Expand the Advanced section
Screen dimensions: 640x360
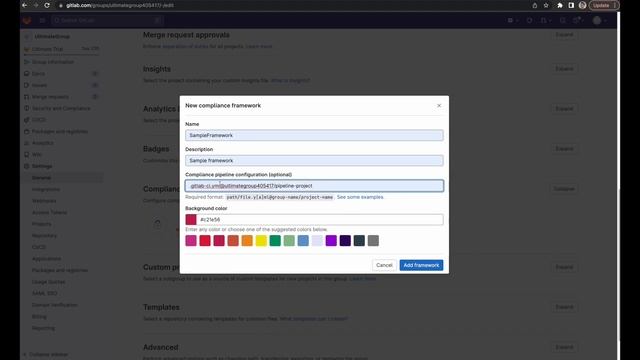pyautogui.click(x=564, y=347)
